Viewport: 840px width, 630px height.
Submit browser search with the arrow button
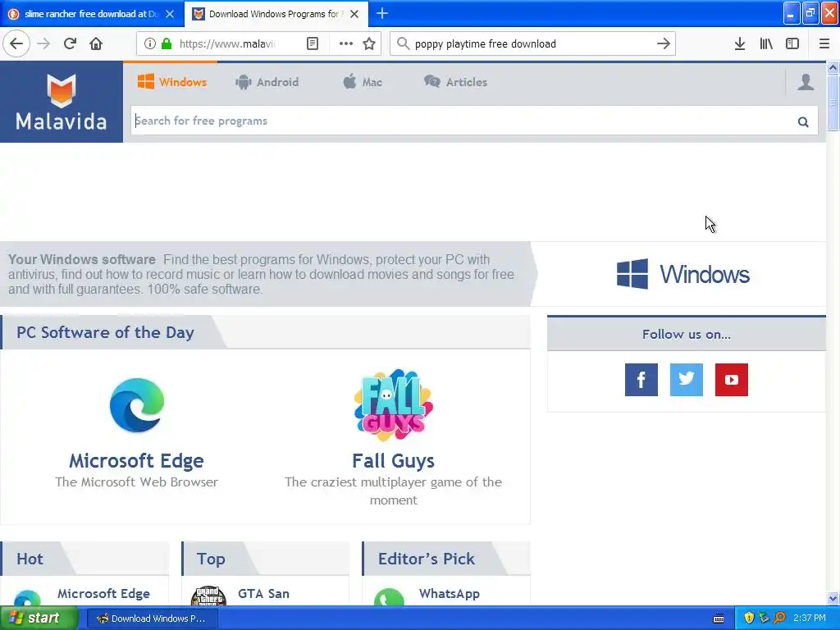[663, 43]
